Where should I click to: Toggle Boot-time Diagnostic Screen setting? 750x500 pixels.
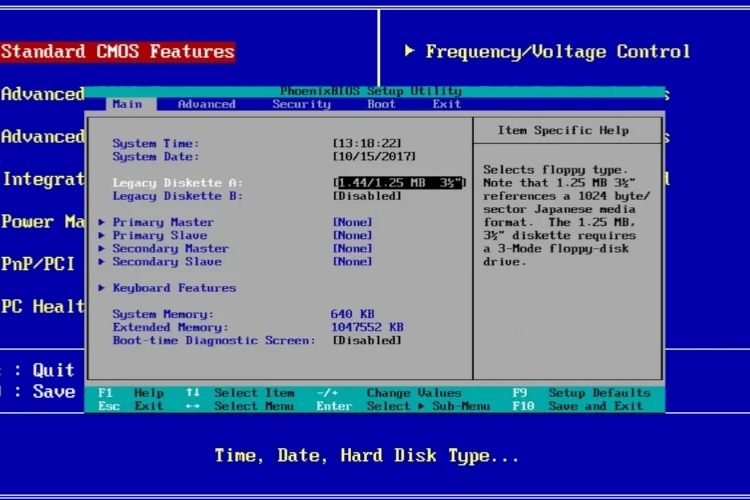point(367,340)
